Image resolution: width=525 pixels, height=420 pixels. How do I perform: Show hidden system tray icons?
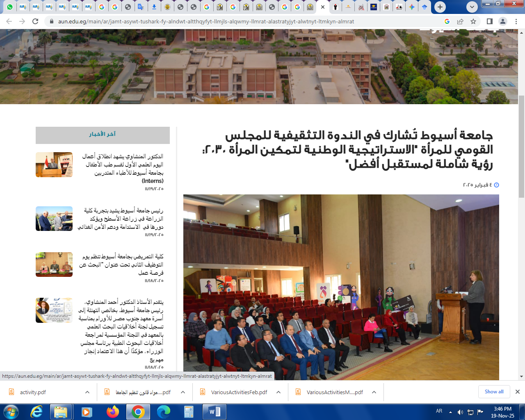[450, 412]
